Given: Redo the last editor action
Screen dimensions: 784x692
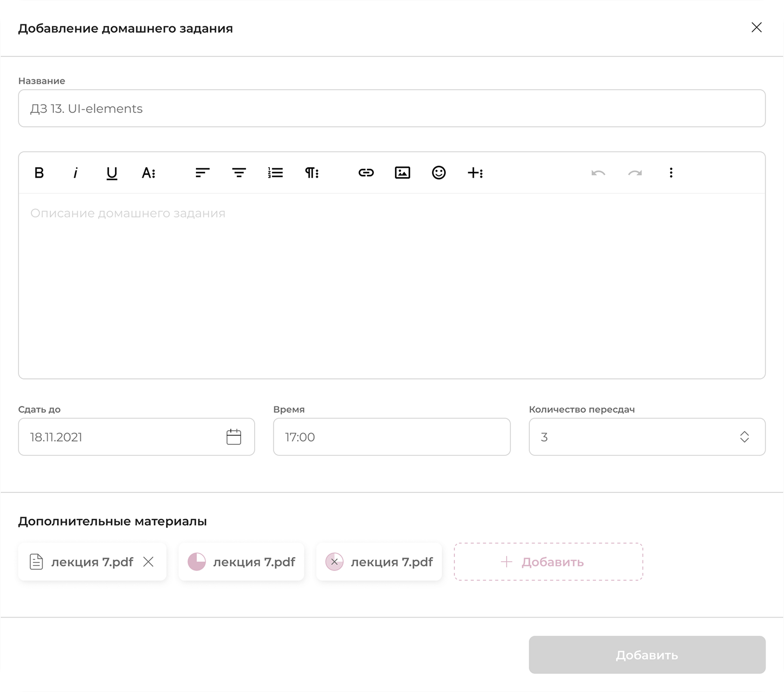Looking at the screenshot, I should tap(635, 173).
